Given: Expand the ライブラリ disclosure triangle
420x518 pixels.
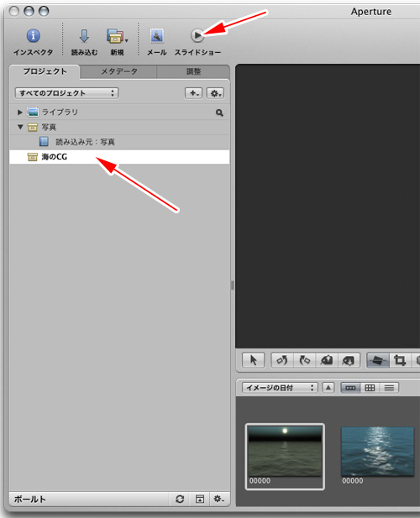Looking at the screenshot, I should pyautogui.click(x=20, y=112).
